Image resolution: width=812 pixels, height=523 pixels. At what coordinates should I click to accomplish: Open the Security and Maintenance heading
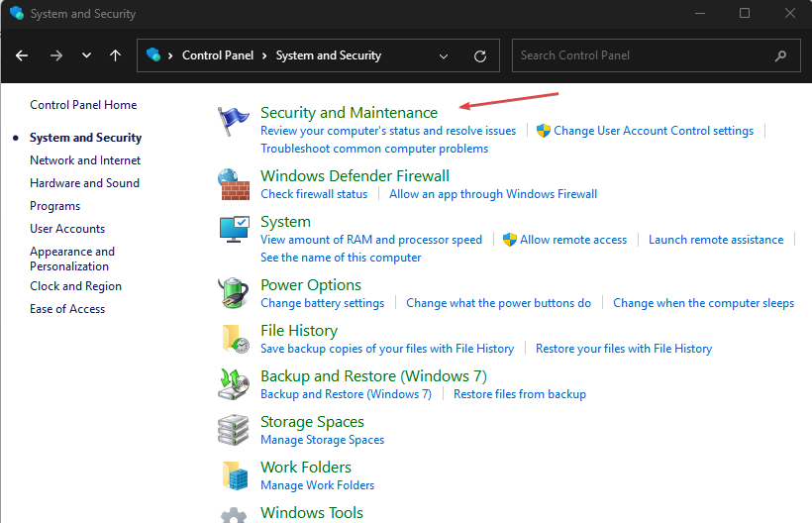[x=349, y=112]
